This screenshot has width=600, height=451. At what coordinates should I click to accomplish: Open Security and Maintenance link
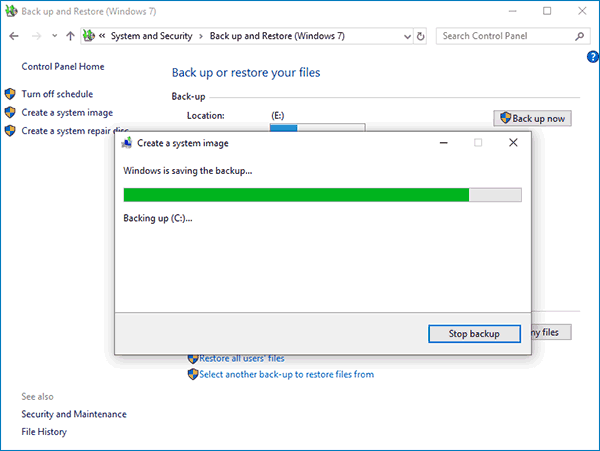pos(74,414)
